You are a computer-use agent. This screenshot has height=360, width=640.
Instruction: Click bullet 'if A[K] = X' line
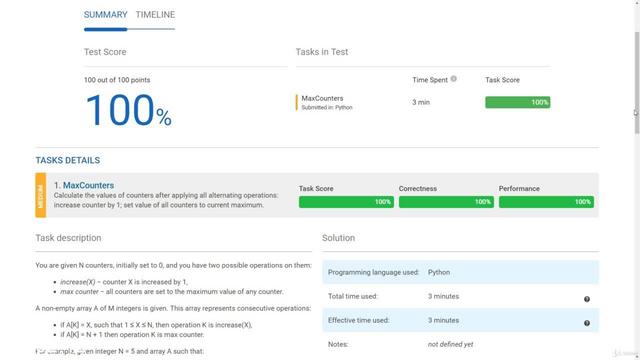pos(156,325)
